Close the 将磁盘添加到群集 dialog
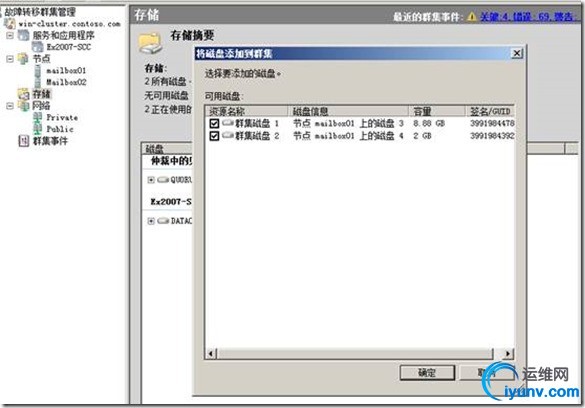 tap(517, 54)
